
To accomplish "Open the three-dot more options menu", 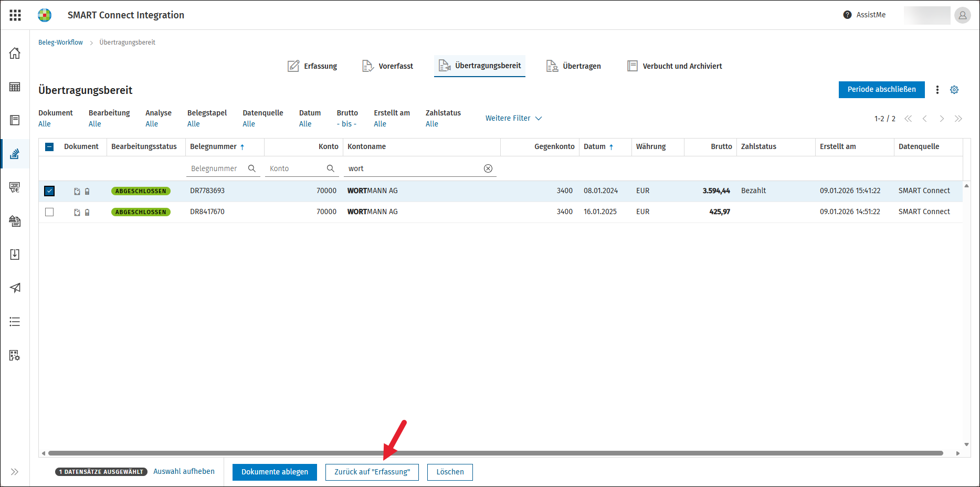I will click(x=937, y=90).
